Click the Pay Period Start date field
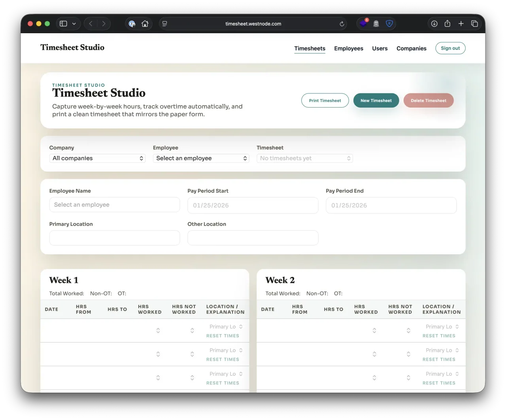Viewport: 506px width, 420px height. pos(253,205)
